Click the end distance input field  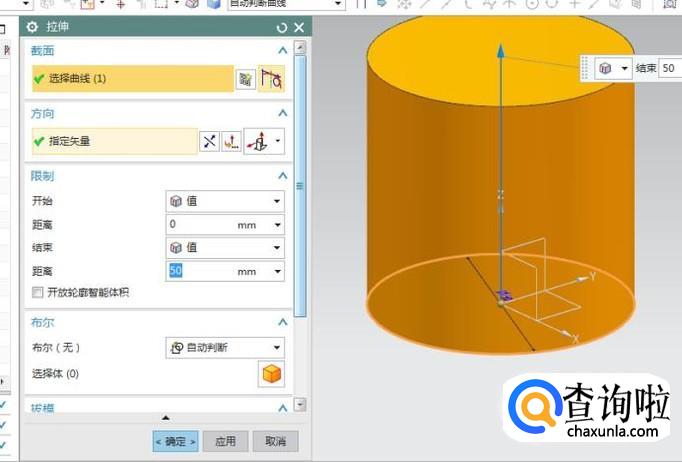coord(200,271)
